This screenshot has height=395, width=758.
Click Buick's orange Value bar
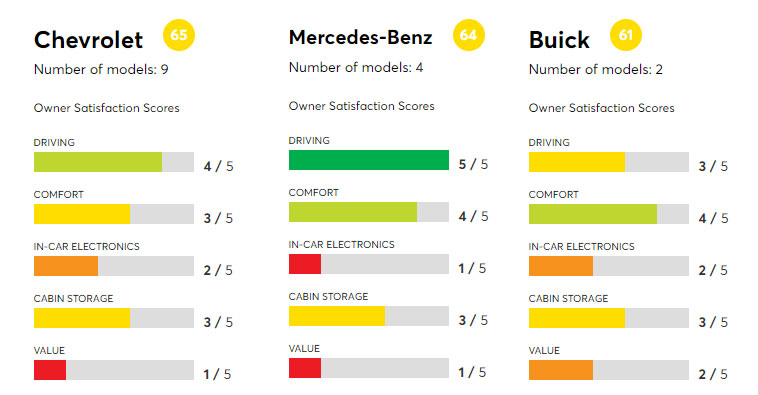click(561, 370)
